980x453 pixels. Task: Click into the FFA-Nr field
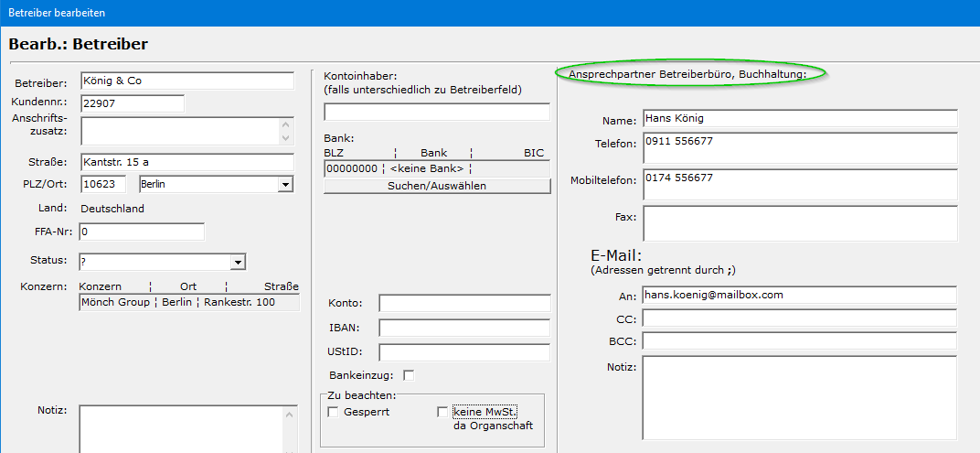(142, 232)
